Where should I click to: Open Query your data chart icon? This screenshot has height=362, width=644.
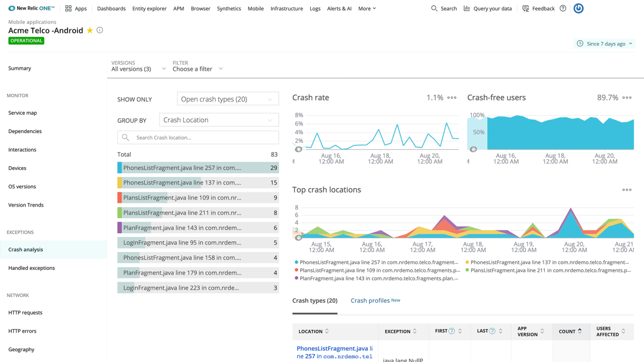pyautogui.click(x=467, y=9)
